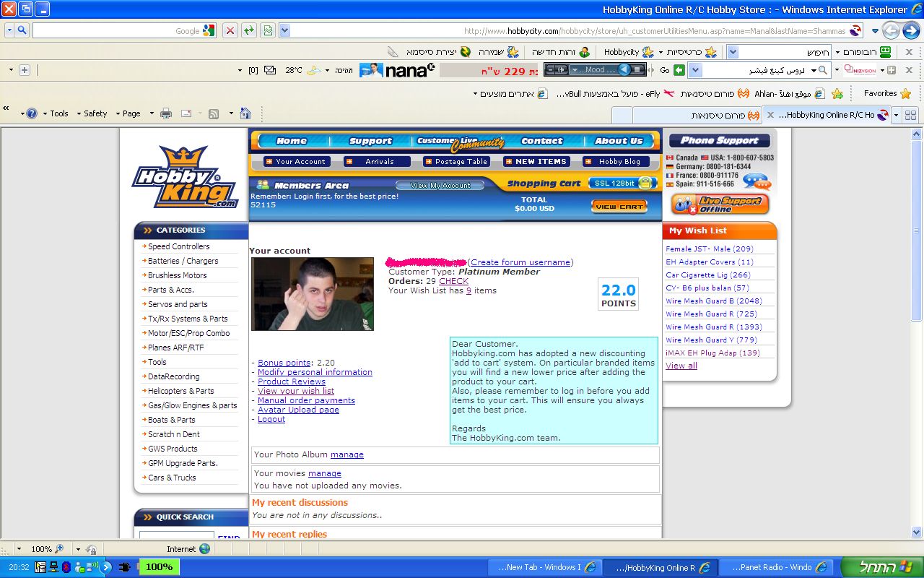Click the SSL 128bit lock badge

[623, 184]
